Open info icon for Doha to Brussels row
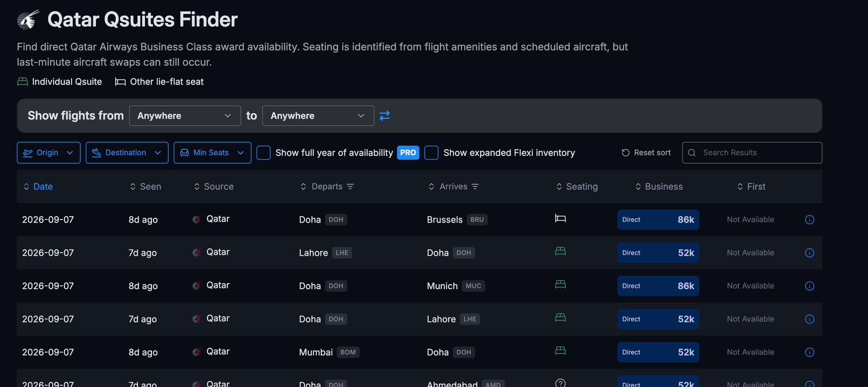Image resolution: width=868 pixels, height=387 pixels. (809, 220)
